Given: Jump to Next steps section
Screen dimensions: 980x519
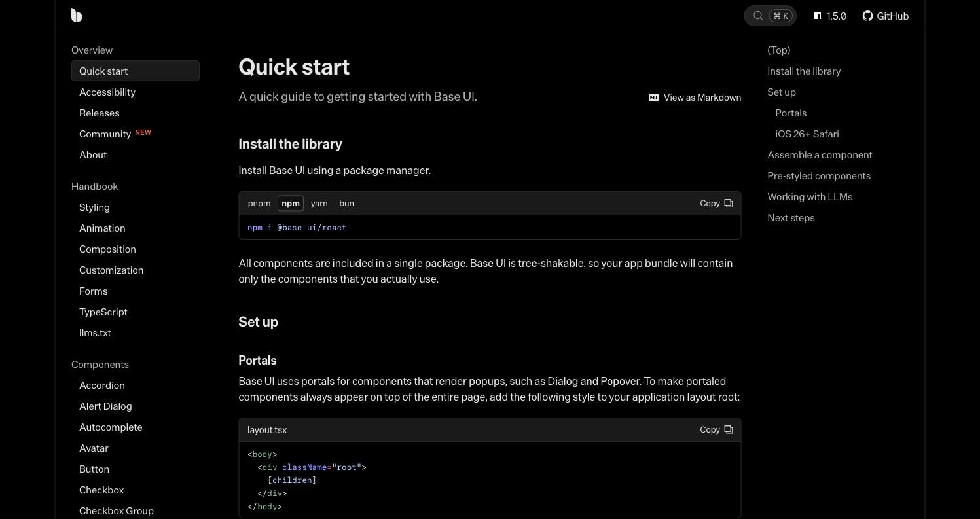Looking at the screenshot, I should pos(791,218).
